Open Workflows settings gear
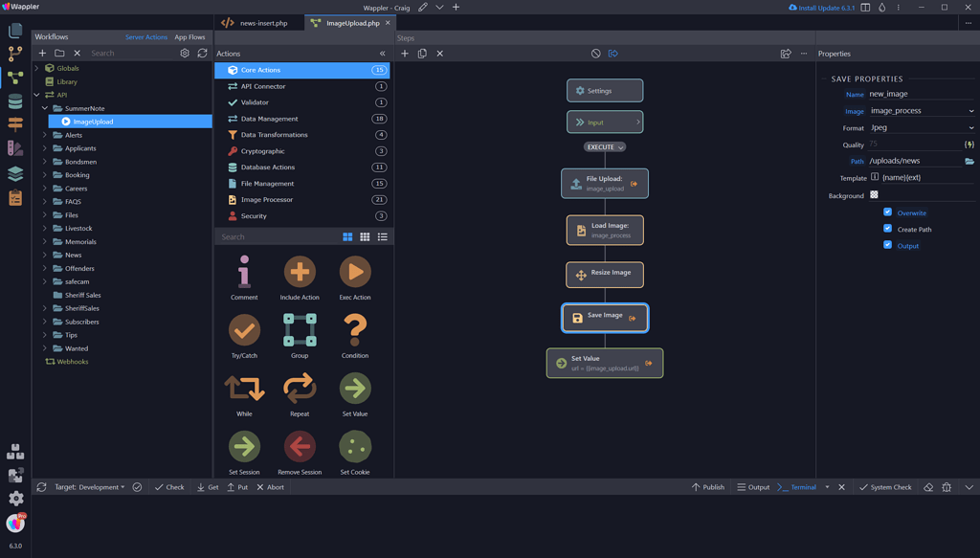The image size is (980, 558). click(x=185, y=53)
